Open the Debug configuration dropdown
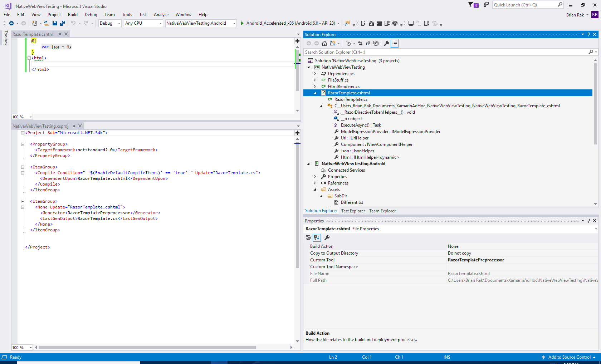This screenshot has height=364, width=601. 110,23
